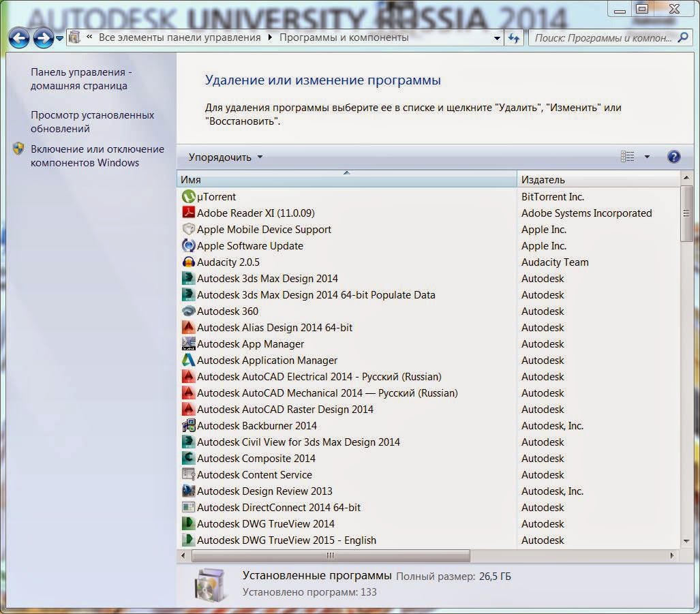
Task: Click the control panel icon in address bar
Action: click(x=74, y=37)
